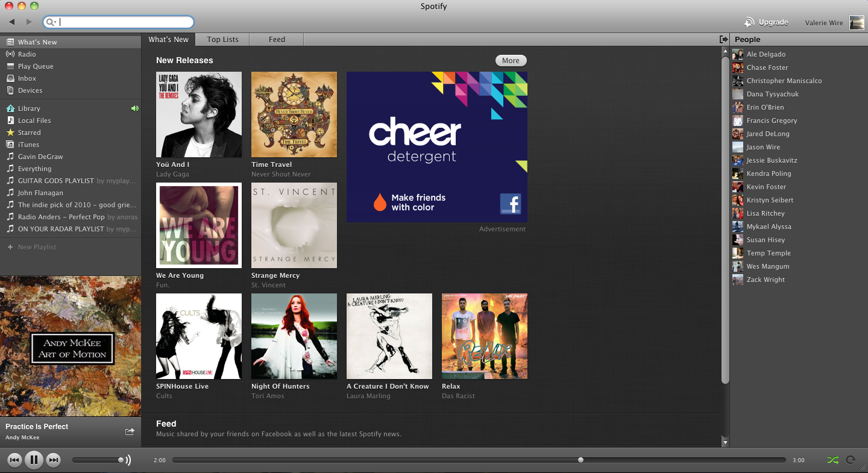This screenshot has width=868, height=473.
Task: Open Radio in the sidebar
Action: click(27, 54)
